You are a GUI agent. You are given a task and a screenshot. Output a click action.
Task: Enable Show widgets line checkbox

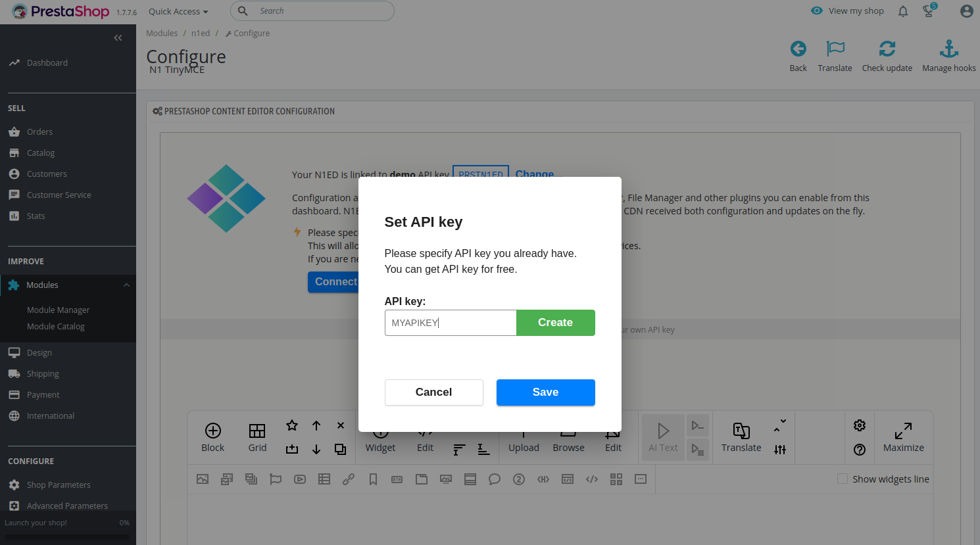(x=843, y=479)
